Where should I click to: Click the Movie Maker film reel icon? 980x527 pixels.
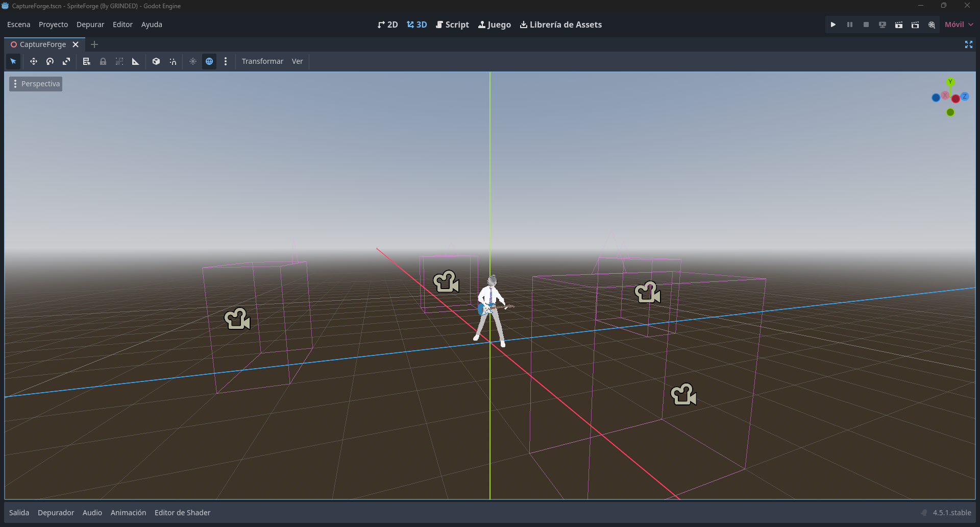pos(932,25)
